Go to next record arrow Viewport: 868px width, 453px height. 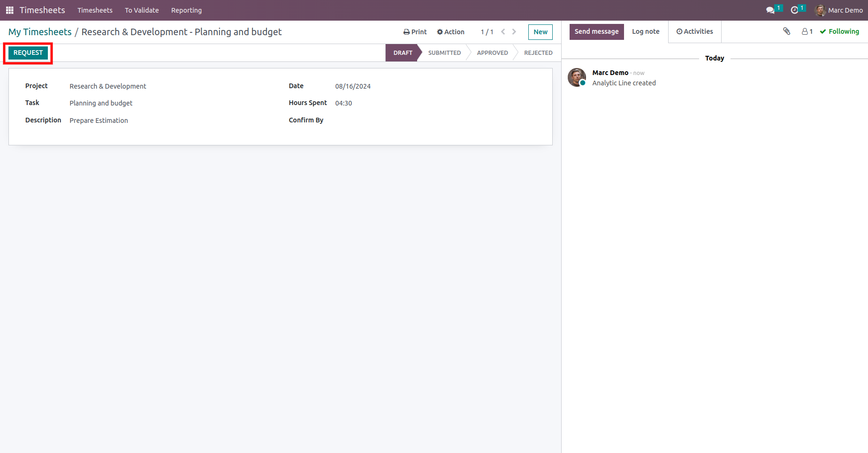(514, 32)
